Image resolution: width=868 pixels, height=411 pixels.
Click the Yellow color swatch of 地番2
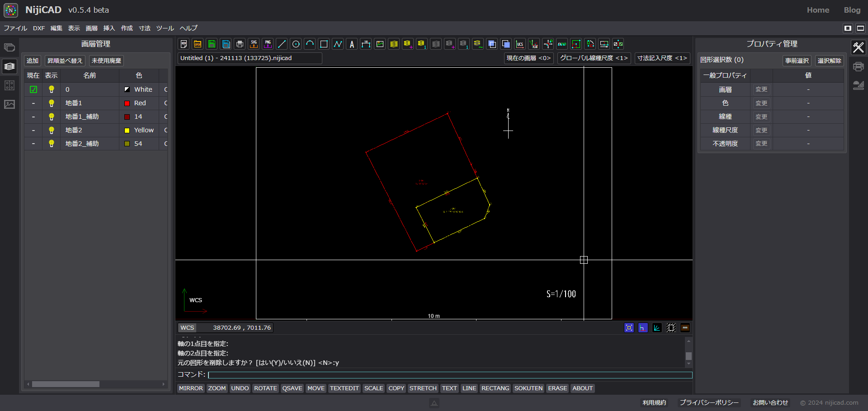coord(127,130)
